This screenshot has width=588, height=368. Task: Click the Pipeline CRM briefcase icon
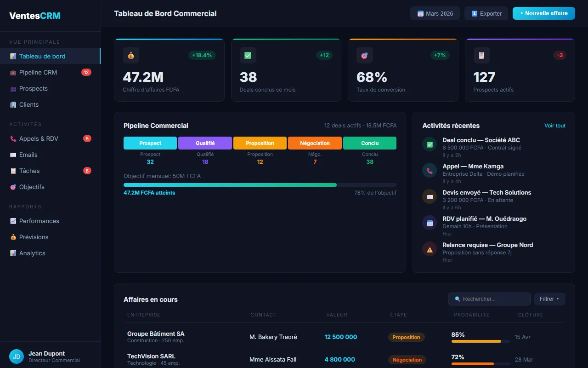pos(13,72)
